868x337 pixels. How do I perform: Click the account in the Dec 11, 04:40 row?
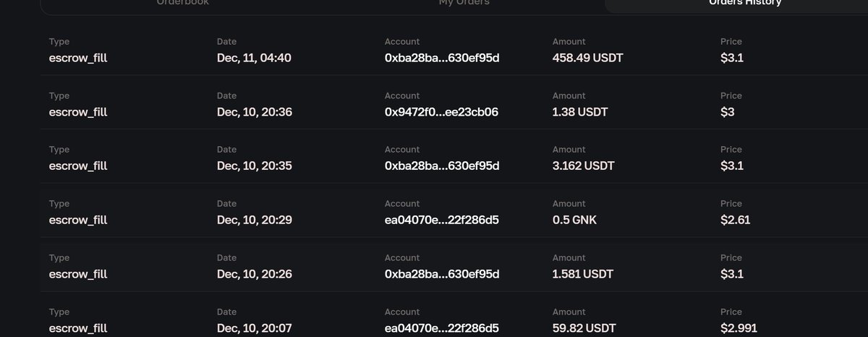442,58
